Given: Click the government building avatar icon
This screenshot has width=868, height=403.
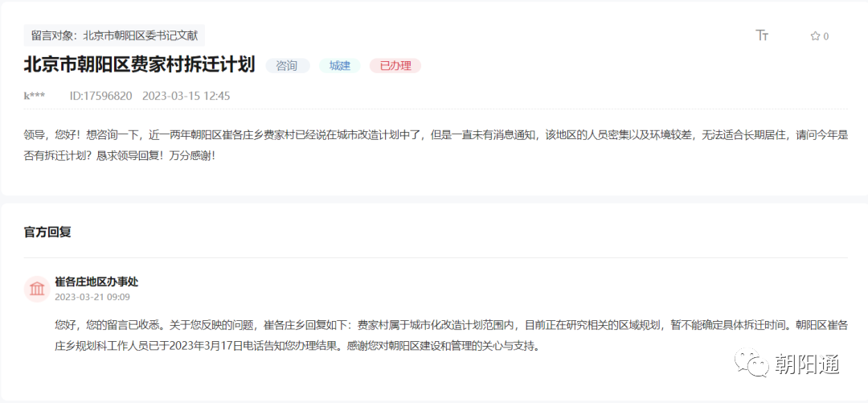Looking at the screenshot, I should click(37, 289).
